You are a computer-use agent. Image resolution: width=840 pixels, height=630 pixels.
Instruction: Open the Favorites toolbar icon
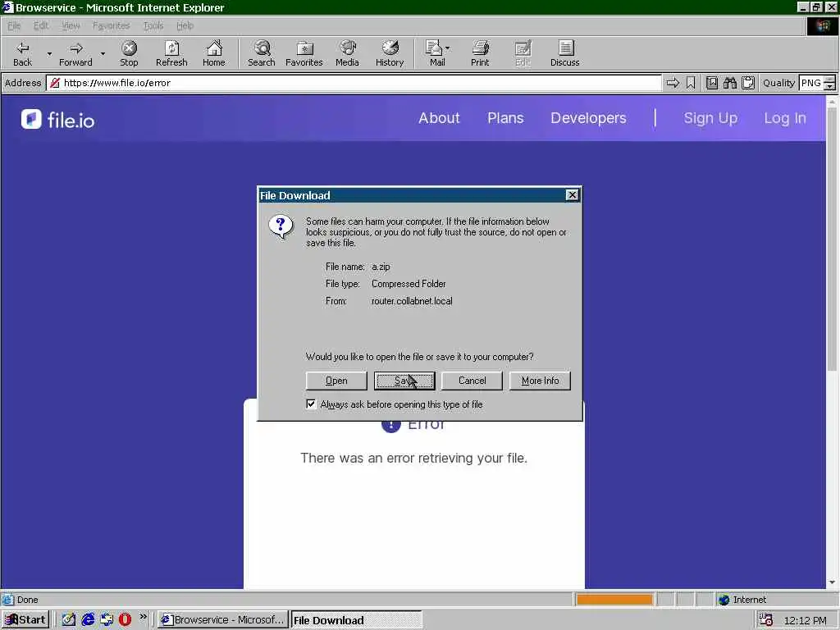click(304, 53)
